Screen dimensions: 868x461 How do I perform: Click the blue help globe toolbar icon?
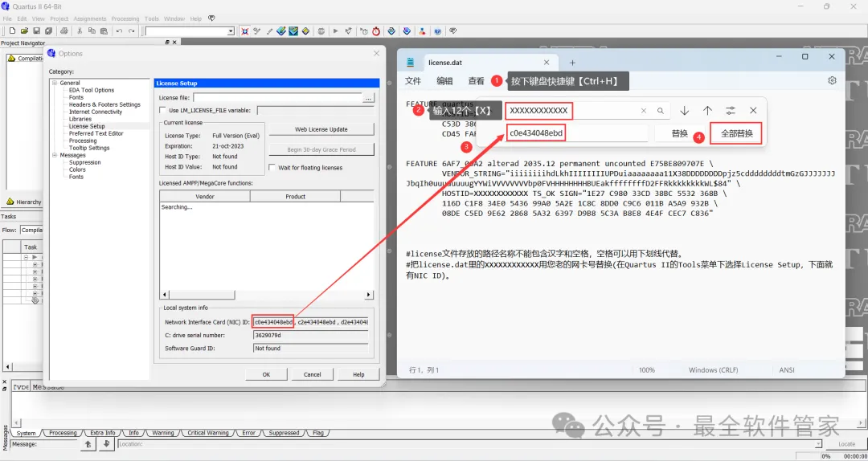[438, 31]
